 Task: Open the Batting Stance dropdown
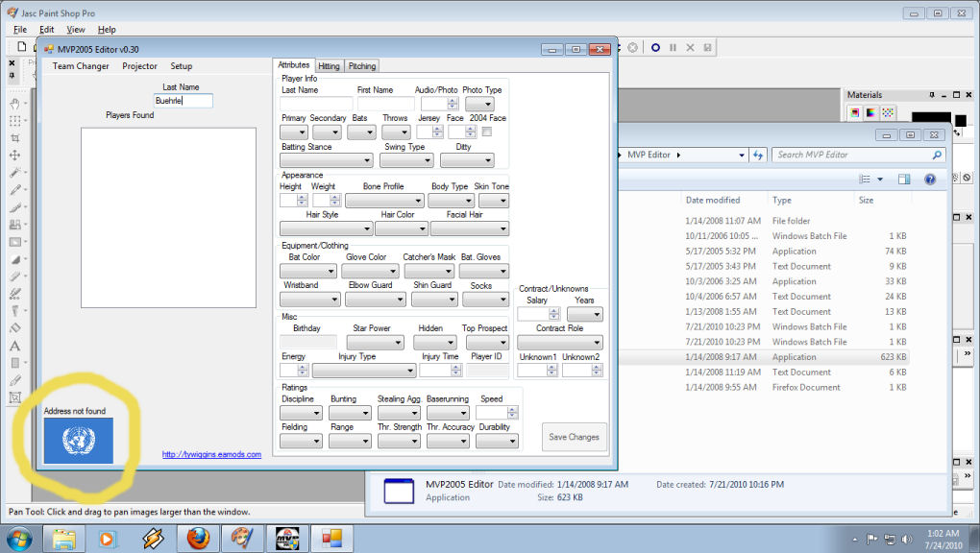coord(327,160)
